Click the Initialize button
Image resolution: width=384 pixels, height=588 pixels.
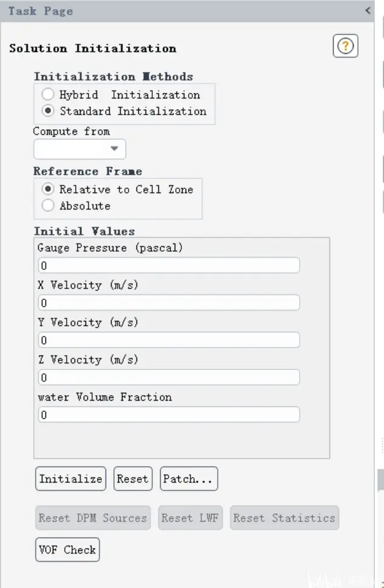click(71, 479)
